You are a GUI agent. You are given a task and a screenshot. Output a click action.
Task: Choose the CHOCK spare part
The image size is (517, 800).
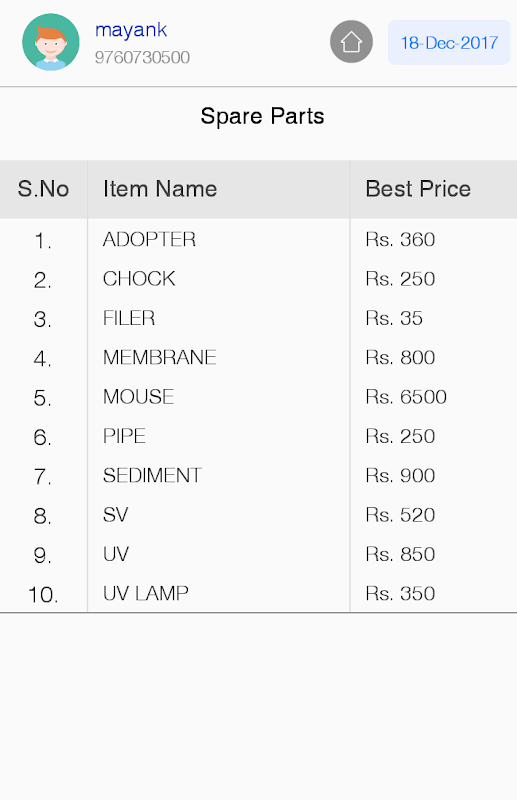coord(139,279)
